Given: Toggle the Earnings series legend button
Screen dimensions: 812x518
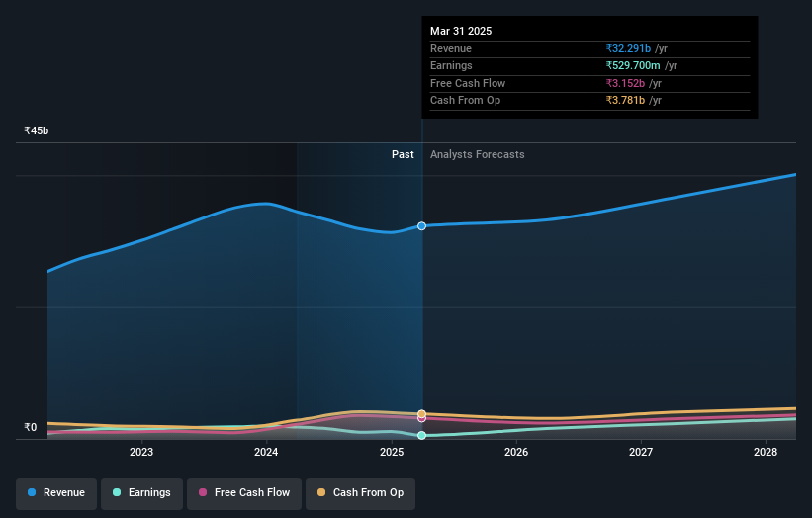Looking at the screenshot, I should pos(141,493).
